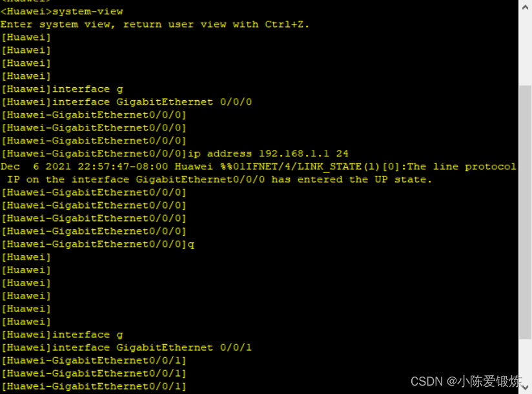
Task: Click the CSDN watermark text
Action: (x=466, y=382)
